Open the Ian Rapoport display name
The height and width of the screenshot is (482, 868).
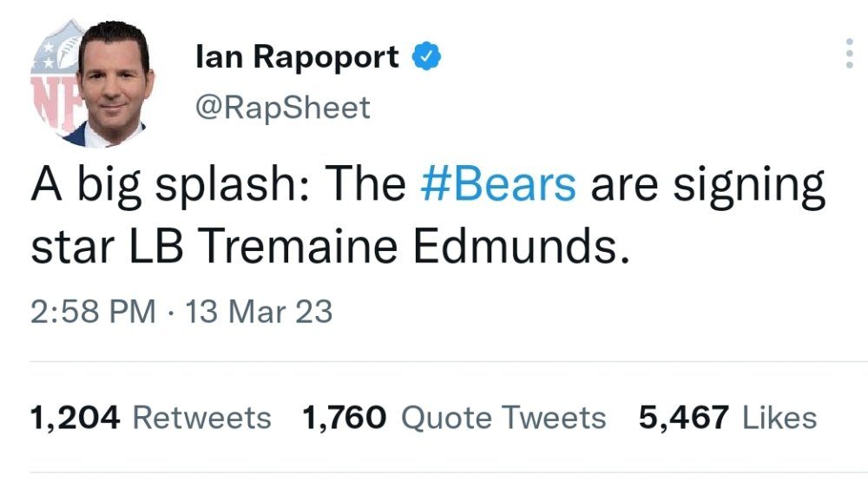297,57
